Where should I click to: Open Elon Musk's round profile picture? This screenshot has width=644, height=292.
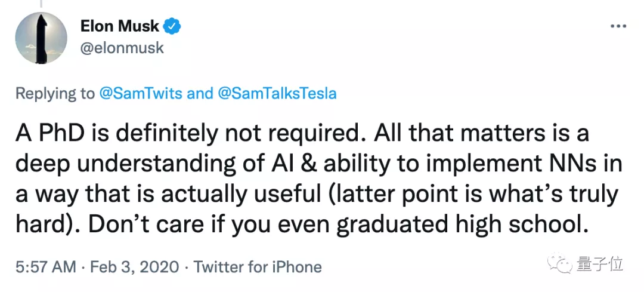[42, 37]
